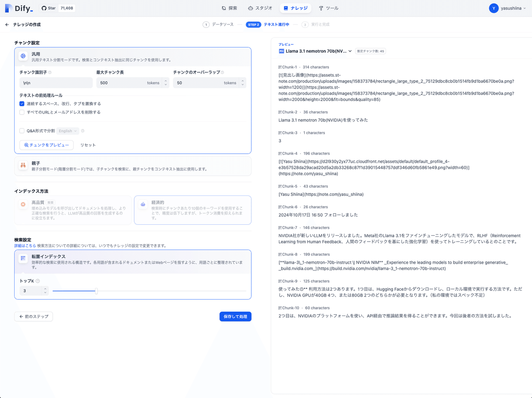Go back with the ナレッジの作成 arrow
This screenshot has height=398, width=532.
[7, 25]
